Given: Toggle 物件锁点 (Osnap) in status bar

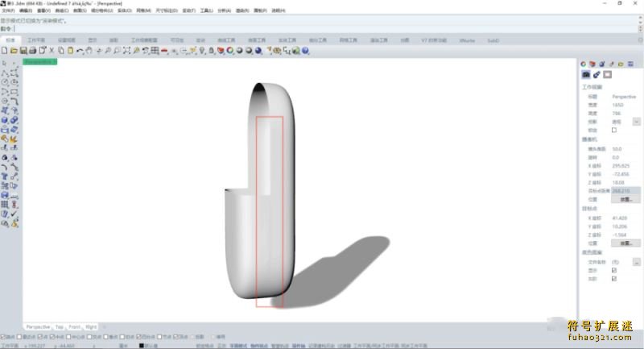Looking at the screenshot, I should coord(258,346).
